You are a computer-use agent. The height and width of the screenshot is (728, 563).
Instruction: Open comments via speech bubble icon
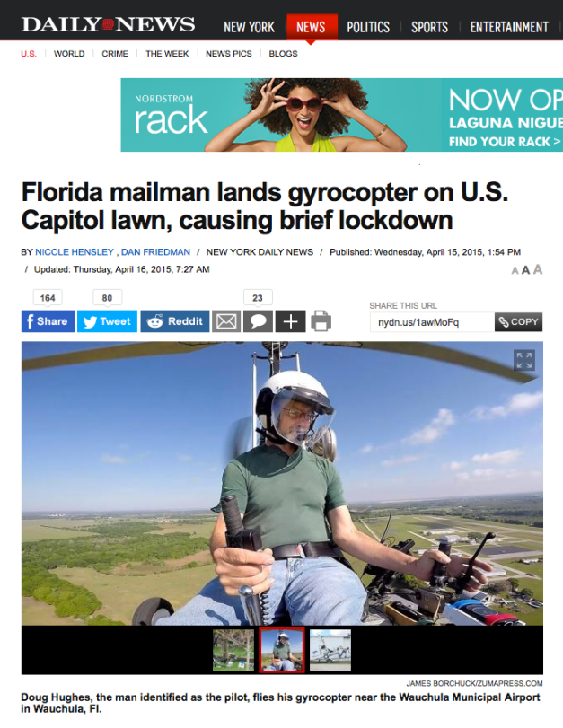click(258, 321)
